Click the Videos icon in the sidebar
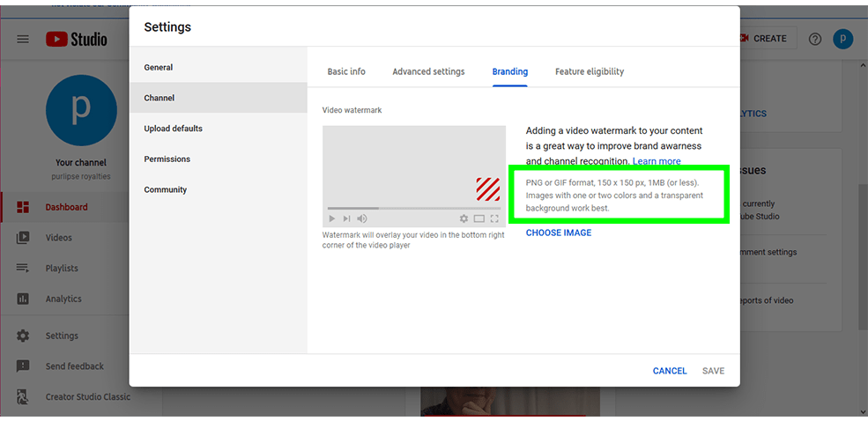Screen dimensions: 868x421 click(x=23, y=238)
